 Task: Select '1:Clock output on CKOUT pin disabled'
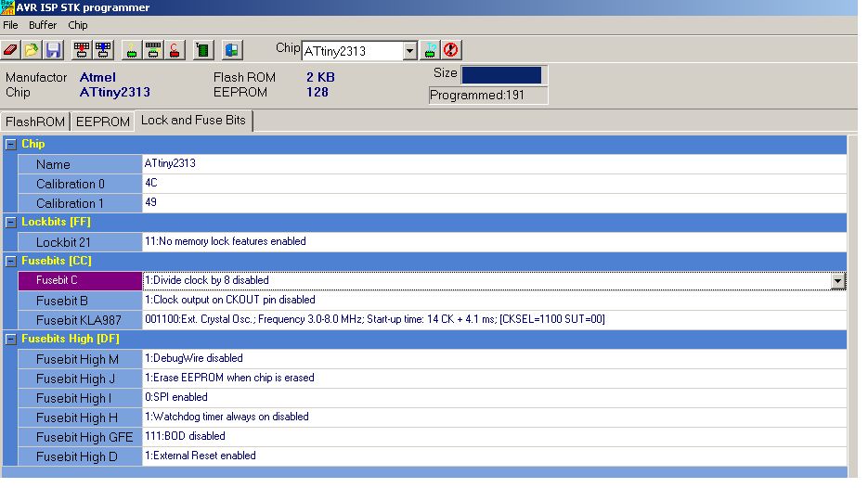(494, 300)
